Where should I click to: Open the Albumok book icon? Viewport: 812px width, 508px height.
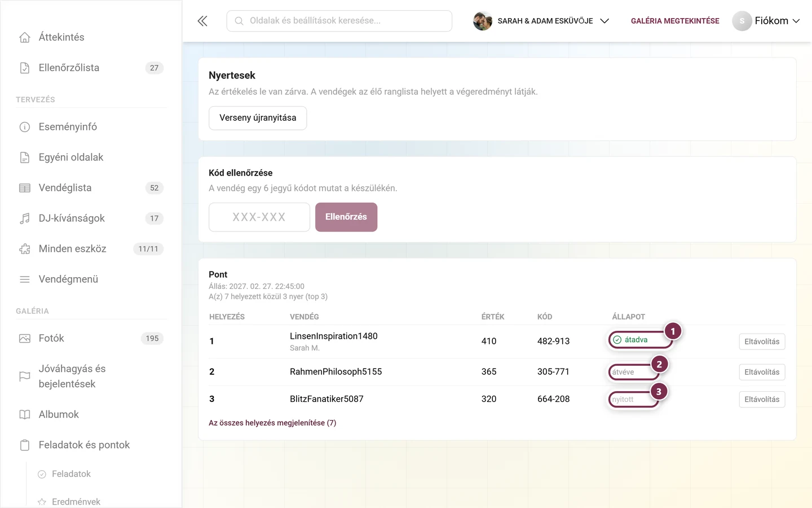(x=25, y=415)
